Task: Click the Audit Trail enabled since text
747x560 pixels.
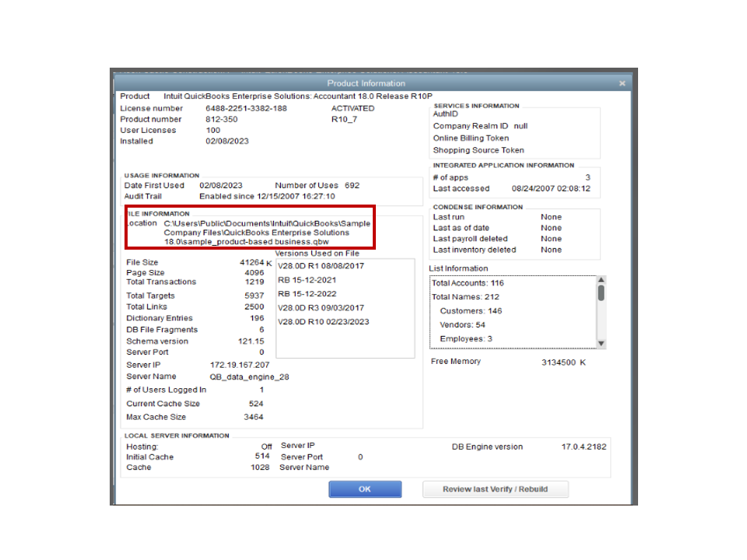Action: (x=267, y=197)
